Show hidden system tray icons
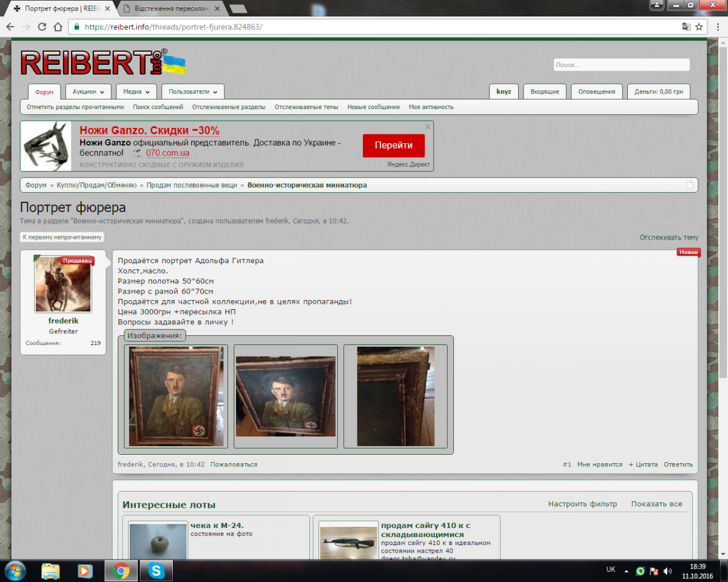Viewport: 728px width, 582px height. pos(626,571)
